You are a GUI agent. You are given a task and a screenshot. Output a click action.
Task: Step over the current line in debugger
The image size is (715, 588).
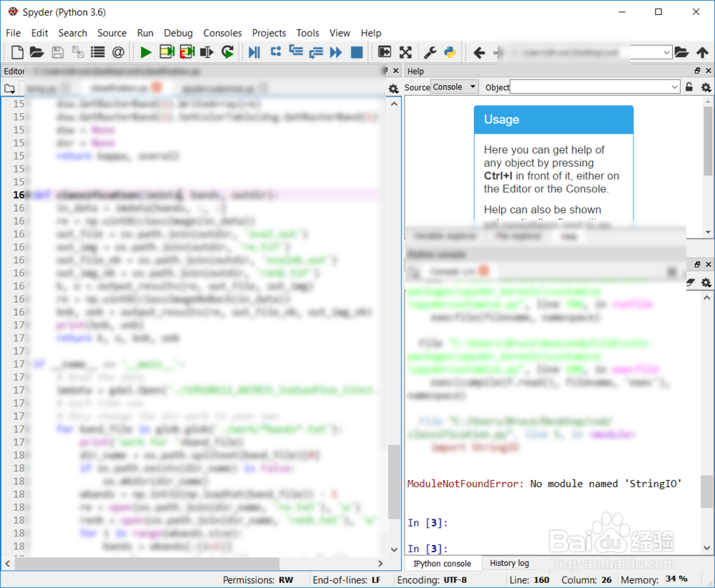pos(276,52)
